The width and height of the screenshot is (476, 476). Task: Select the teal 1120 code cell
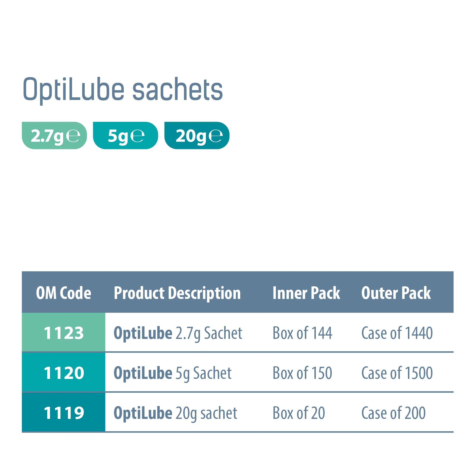pyautogui.click(x=64, y=373)
